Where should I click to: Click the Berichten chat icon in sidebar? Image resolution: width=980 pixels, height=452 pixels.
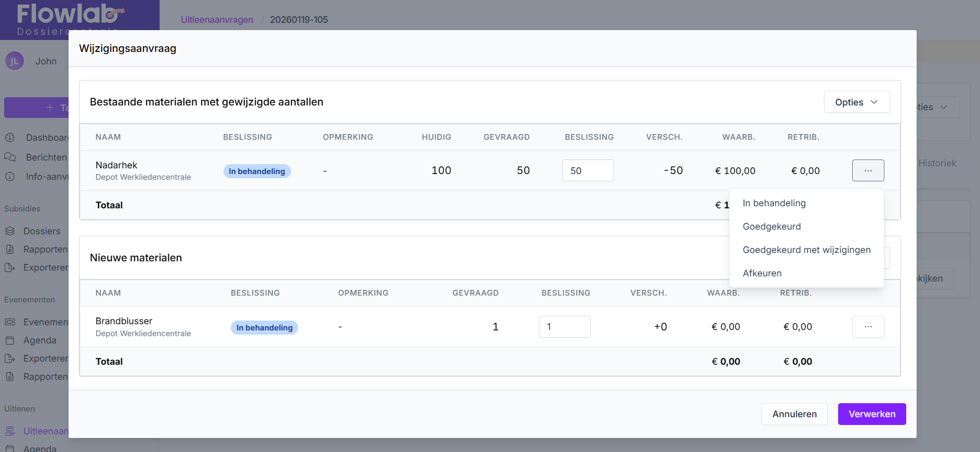click(10, 157)
